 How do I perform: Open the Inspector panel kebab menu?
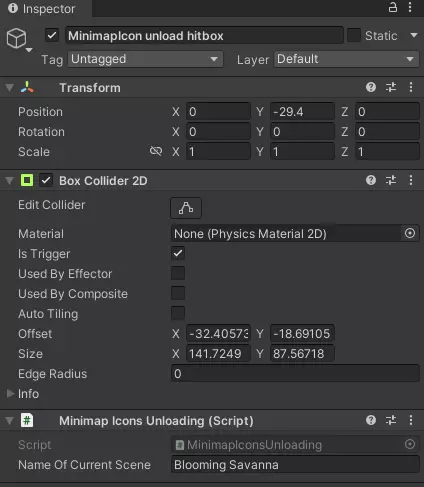point(410,7)
